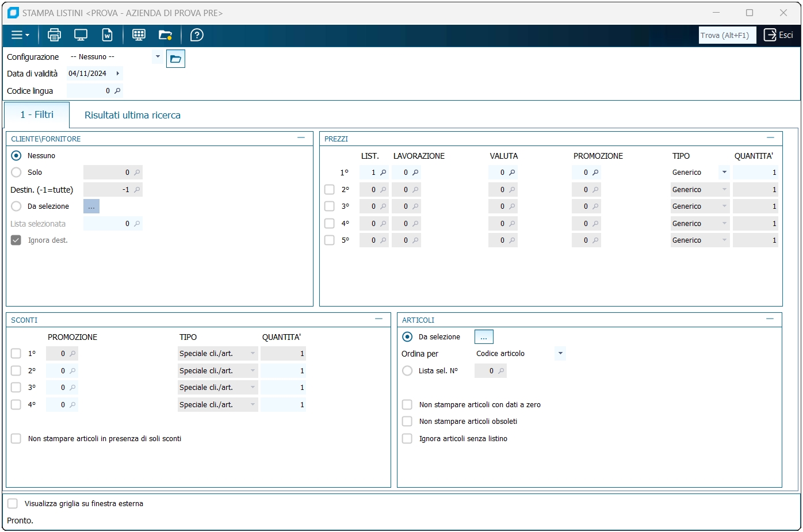Expand the Ordina per Codice articolo dropdown
The image size is (803, 532).
click(x=560, y=354)
